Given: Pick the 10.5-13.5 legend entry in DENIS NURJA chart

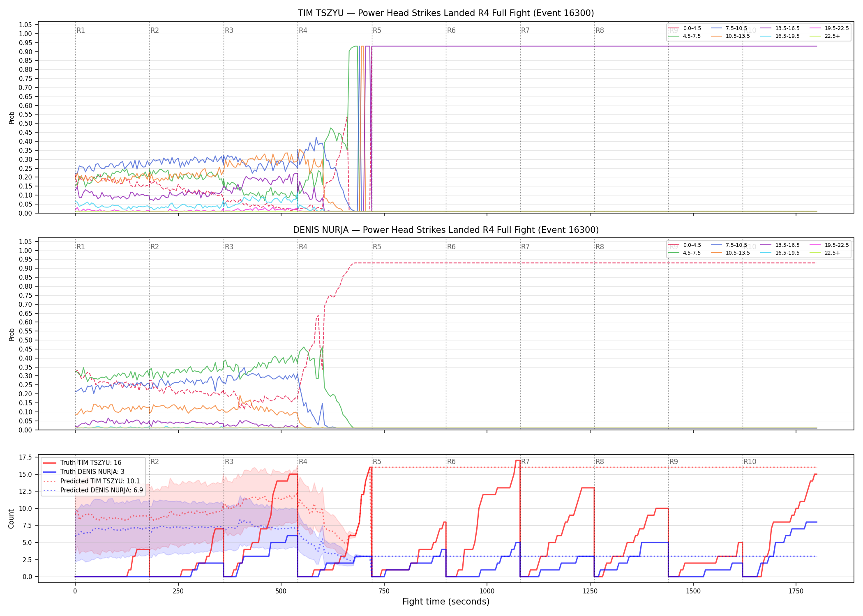Looking at the screenshot, I should (730, 253).
